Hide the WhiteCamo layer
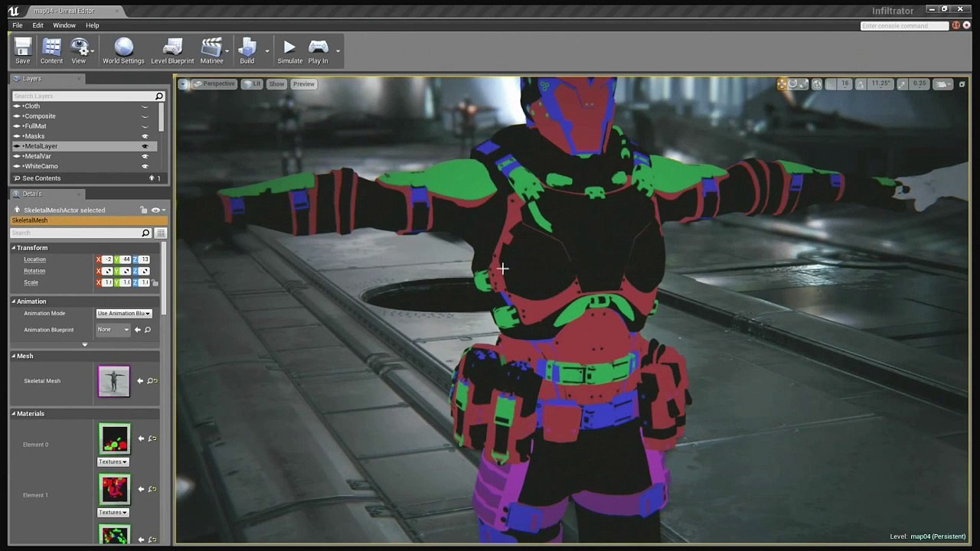The height and width of the screenshot is (551, 980). [x=145, y=166]
